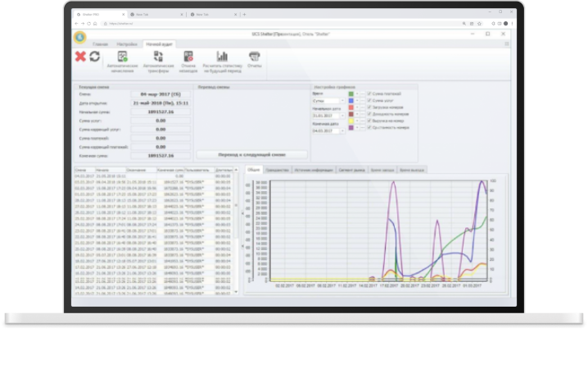
Task: Switch to the Гражданство chart tab
Action: (x=277, y=170)
